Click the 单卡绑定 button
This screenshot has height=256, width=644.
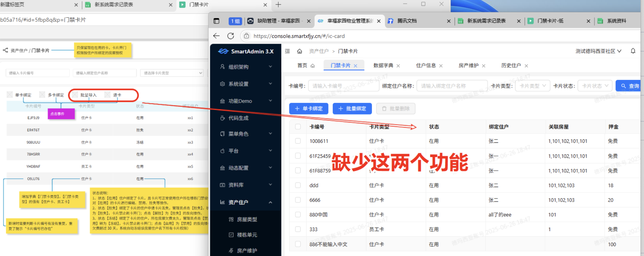309,109
